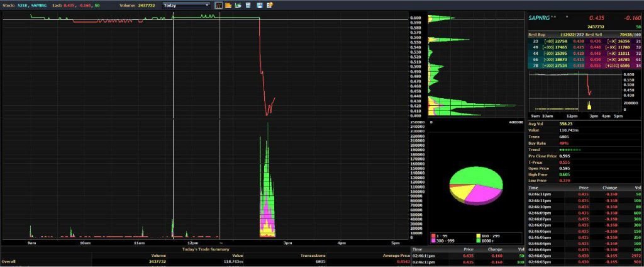Image resolution: width=644 pixels, height=267 pixels.
Task: Click the Change column header in the right trade list
Action: pos(608,188)
